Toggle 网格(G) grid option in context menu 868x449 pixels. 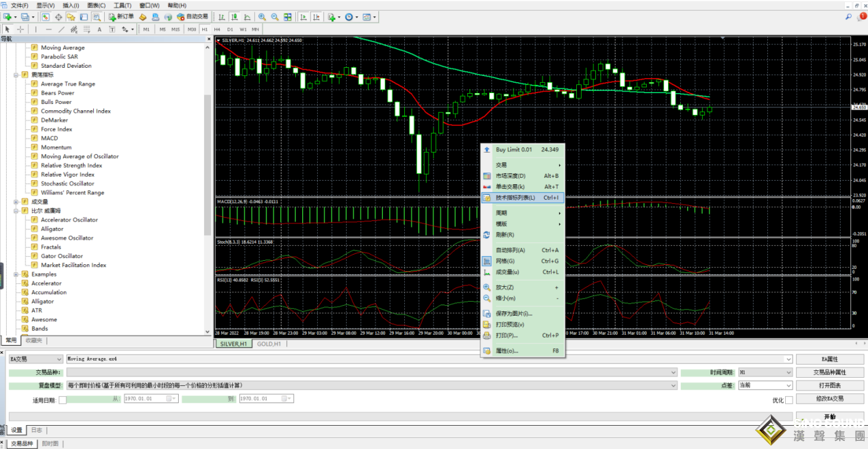pyautogui.click(x=506, y=261)
